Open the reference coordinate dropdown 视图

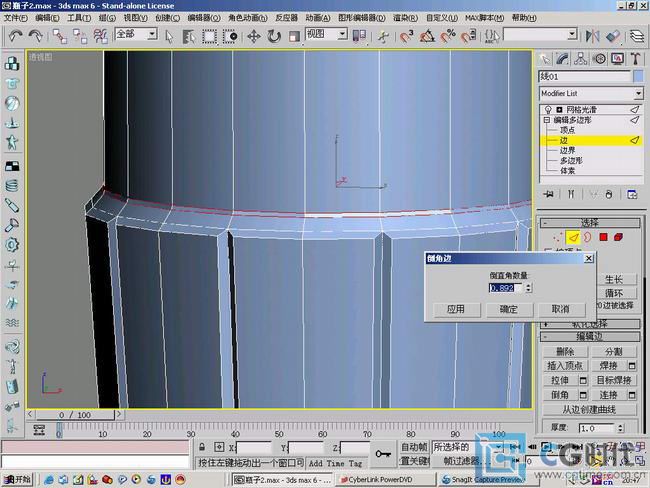[x=326, y=34]
